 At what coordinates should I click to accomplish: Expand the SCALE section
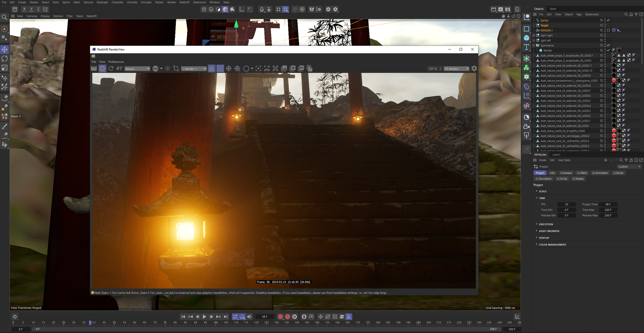click(543, 191)
